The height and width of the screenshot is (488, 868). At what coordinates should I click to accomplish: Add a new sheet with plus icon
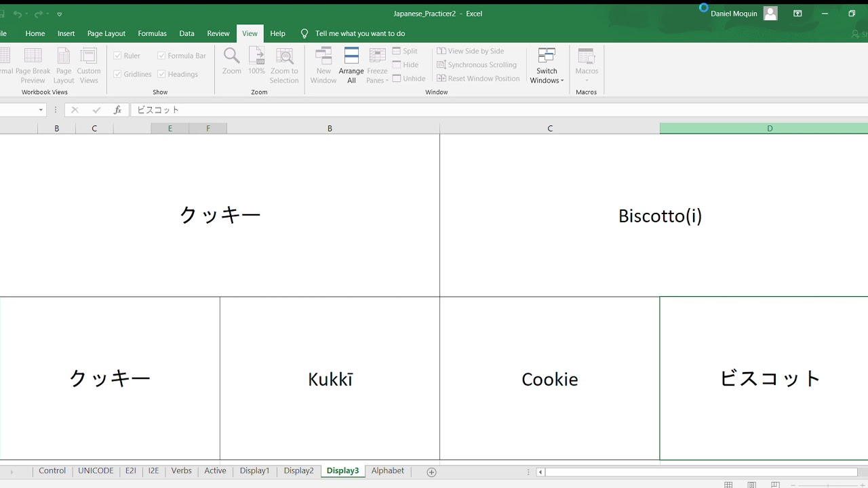[x=431, y=472]
